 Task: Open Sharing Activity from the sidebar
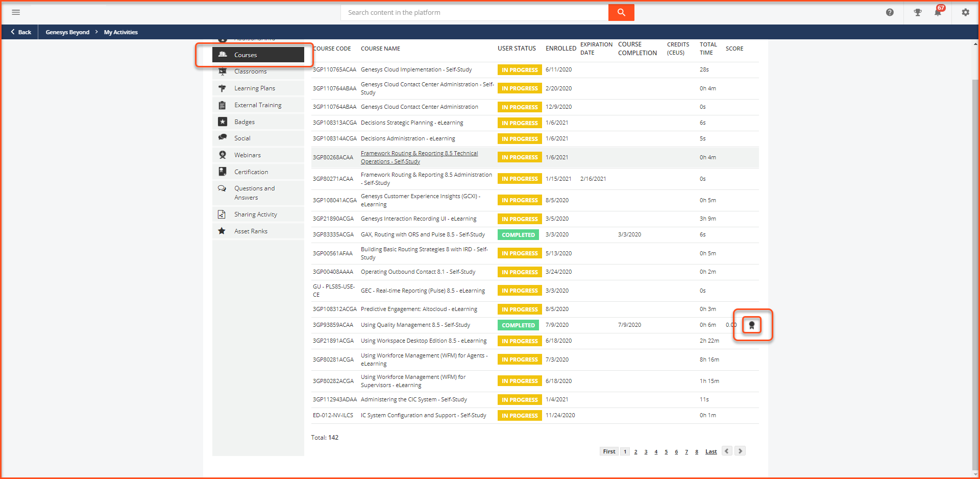[255, 214]
